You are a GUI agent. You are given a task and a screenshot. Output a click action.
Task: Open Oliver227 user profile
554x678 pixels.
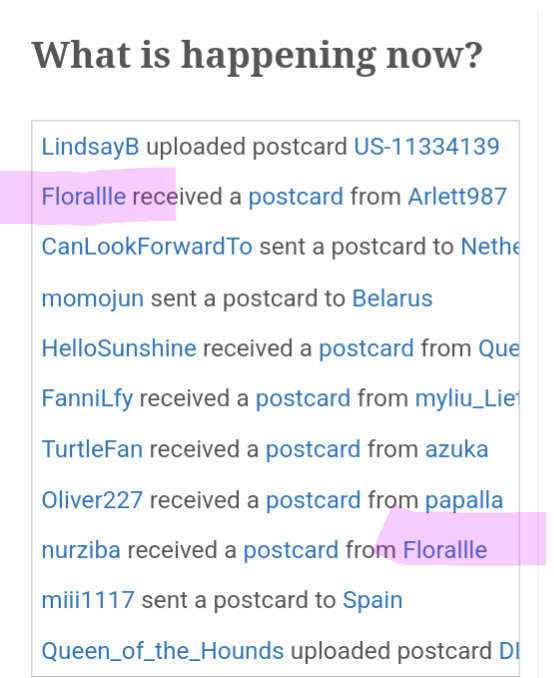point(92,500)
